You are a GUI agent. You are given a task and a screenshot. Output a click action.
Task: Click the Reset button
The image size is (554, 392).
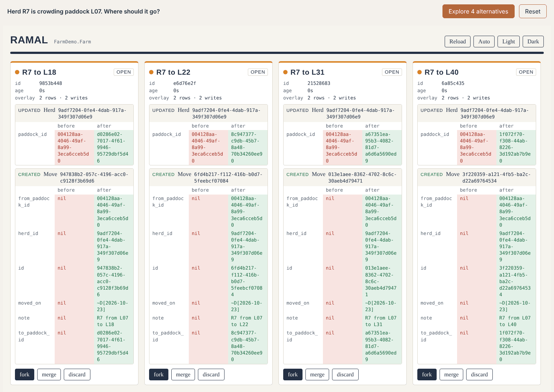[x=532, y=11]
